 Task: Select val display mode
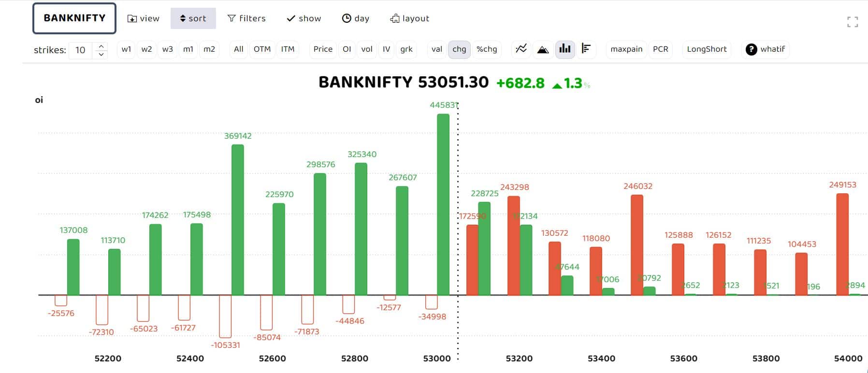coord(437,49)
